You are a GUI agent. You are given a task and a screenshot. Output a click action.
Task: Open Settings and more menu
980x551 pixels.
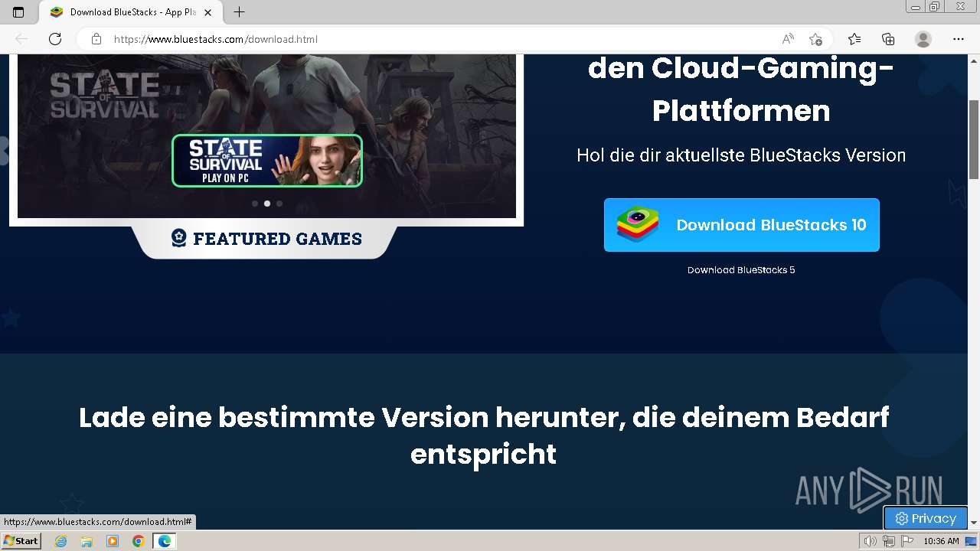click(x=959, y=39)
